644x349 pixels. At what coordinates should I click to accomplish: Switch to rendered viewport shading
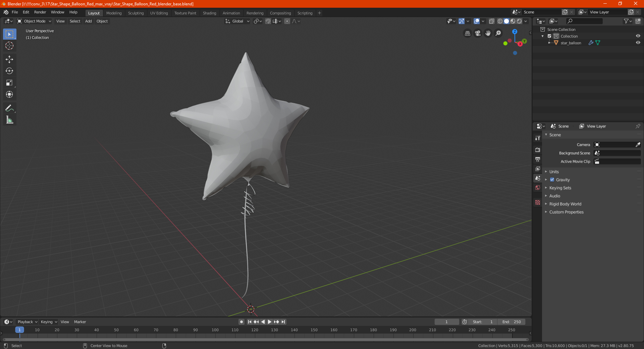pos(519,21)
